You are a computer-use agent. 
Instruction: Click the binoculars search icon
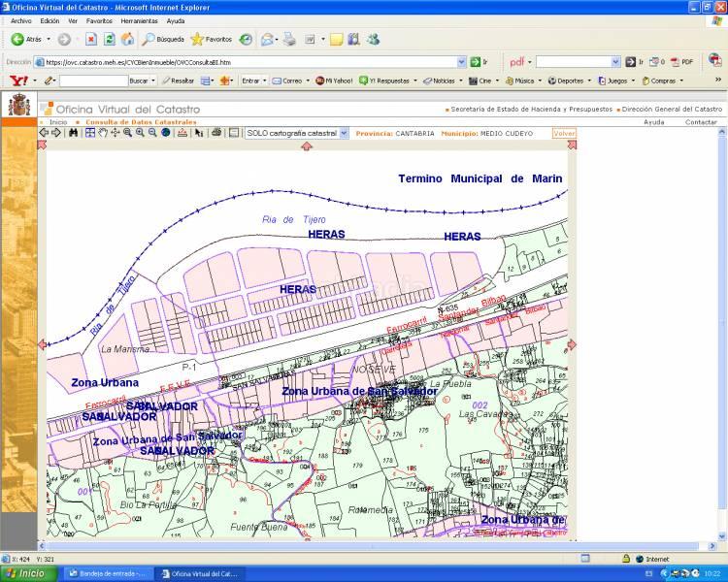[73, 133]
